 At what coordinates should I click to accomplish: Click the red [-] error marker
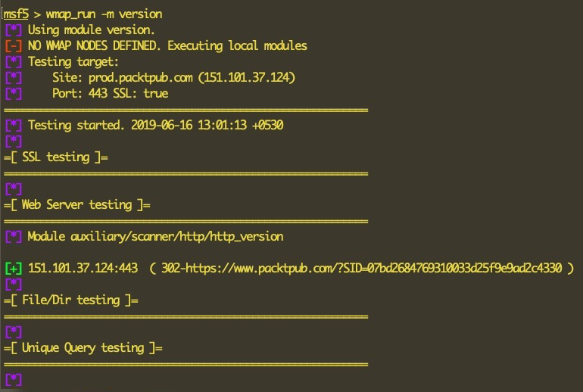pyautogui.click(x=13, y=45)
